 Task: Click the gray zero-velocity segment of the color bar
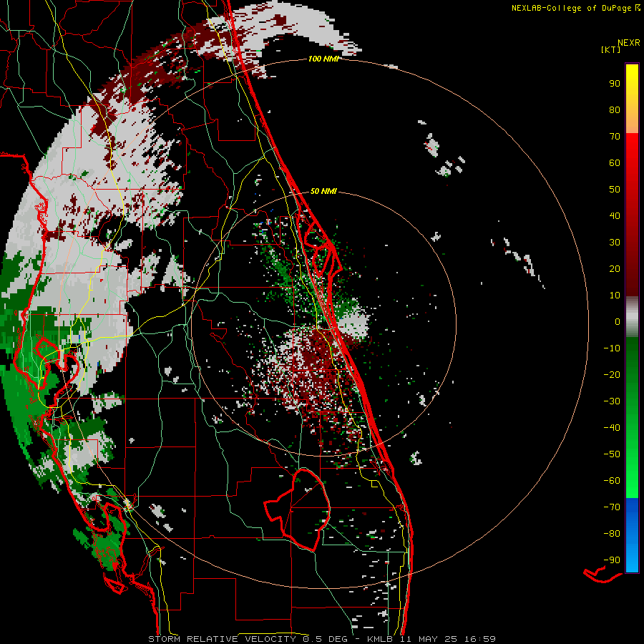point(632,317)
